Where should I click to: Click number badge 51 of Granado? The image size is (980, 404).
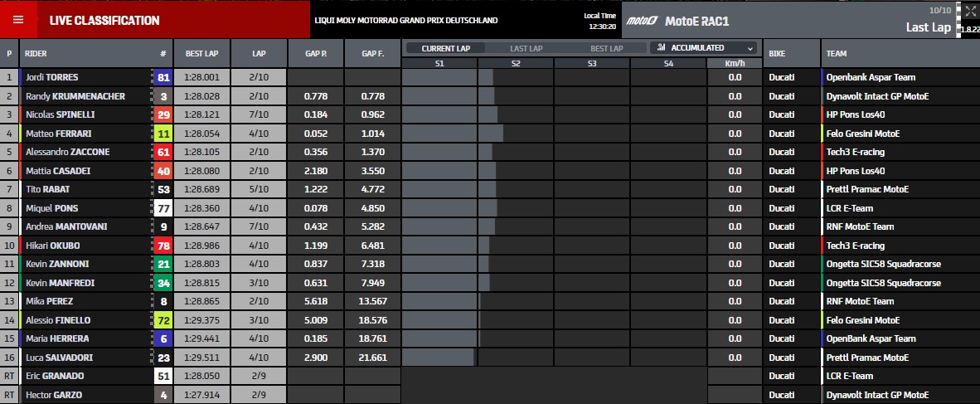click(163, 376)
